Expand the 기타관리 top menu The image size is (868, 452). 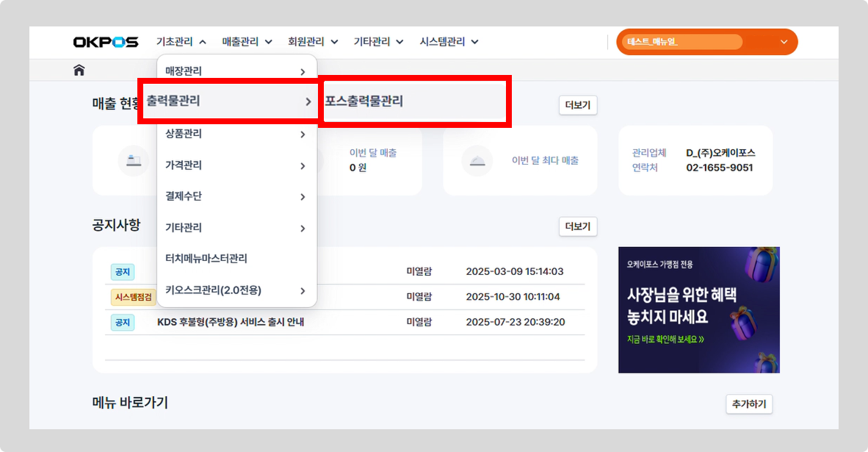coord(378,42)
